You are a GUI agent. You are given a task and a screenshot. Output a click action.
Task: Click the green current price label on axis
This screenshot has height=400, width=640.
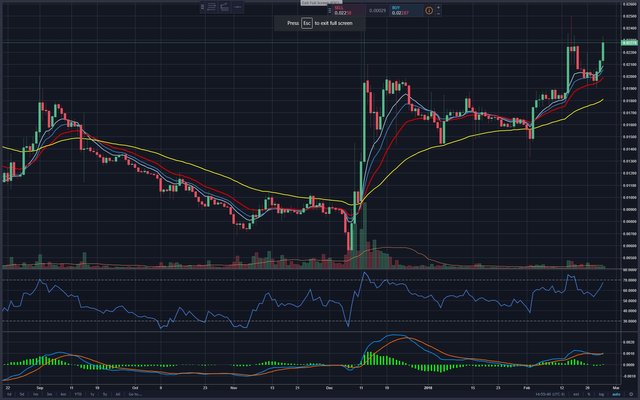coord(629,42)
